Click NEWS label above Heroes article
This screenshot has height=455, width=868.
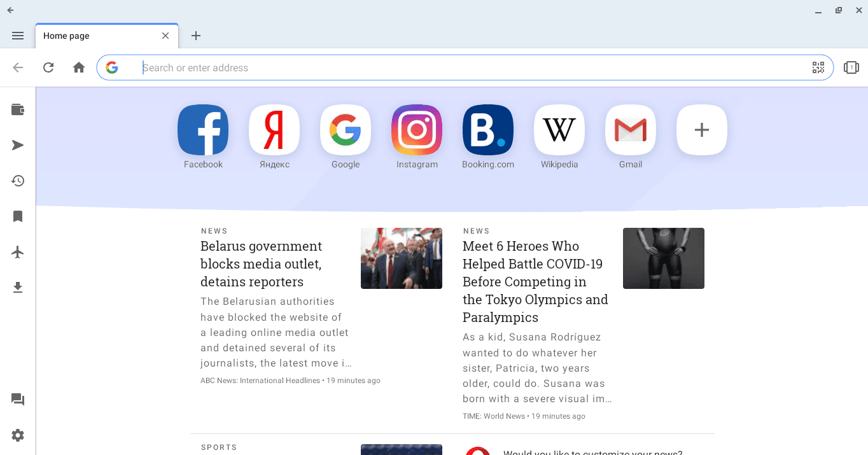[x=477, y=231]
